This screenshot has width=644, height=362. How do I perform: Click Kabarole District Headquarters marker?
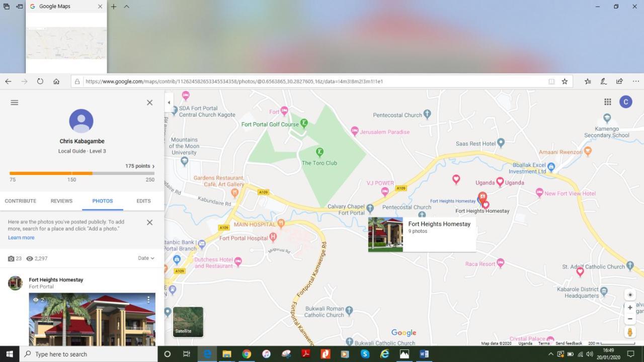(604, 291)
